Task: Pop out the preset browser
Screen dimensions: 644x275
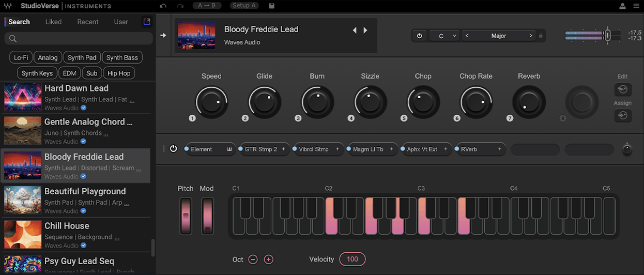Action: pos(147,22)
